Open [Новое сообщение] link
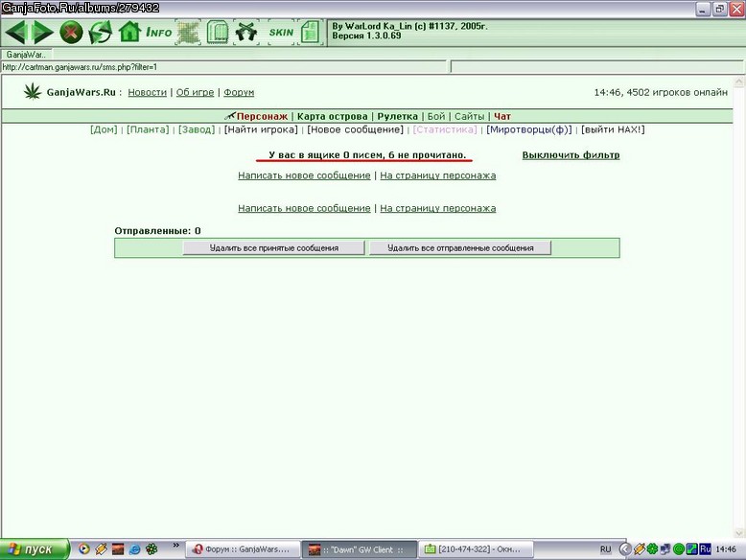Screen dimensions: 746x560 355,129
